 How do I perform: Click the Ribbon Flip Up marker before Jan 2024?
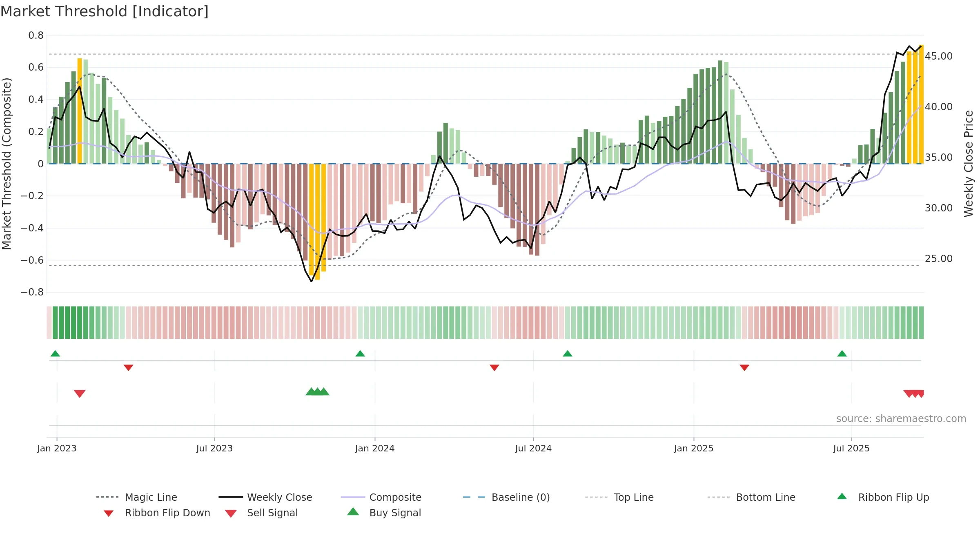360,353
